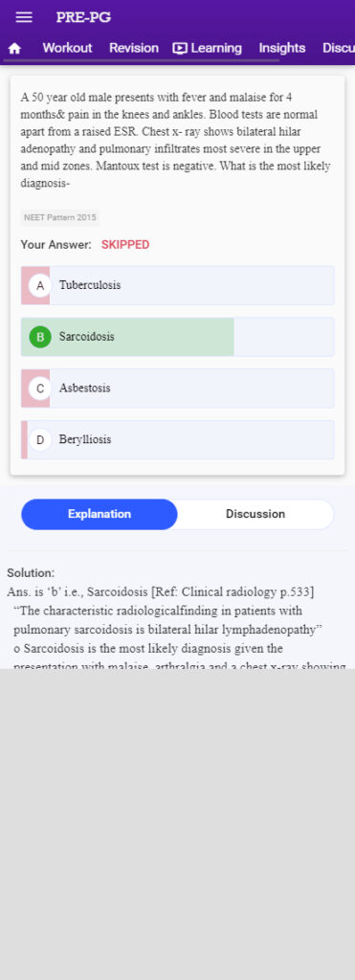This screenshot has height=980, width=355.
Task: Open the Insights tab
Action: (x=282, y=48)
